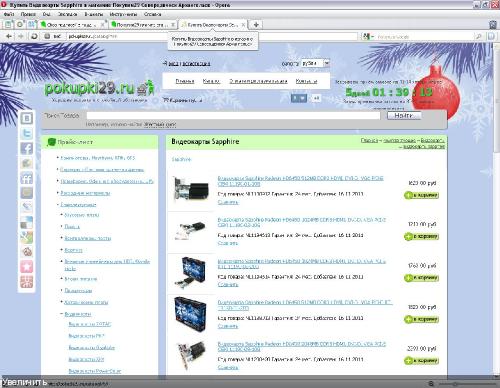Share via the Facebook sidebar icon
Image resolution: width=500 pixels, height=388 pixels.
click(x=27, y=148)
